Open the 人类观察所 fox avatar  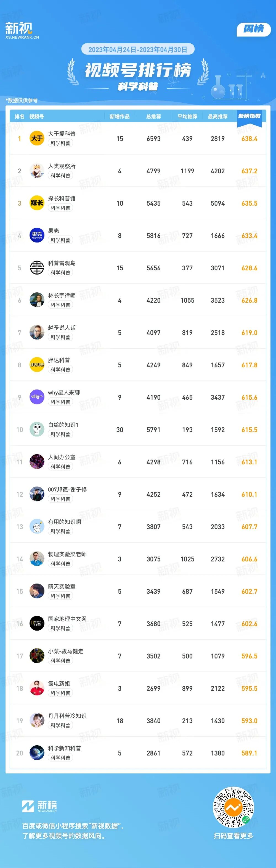tap(37, 171)
